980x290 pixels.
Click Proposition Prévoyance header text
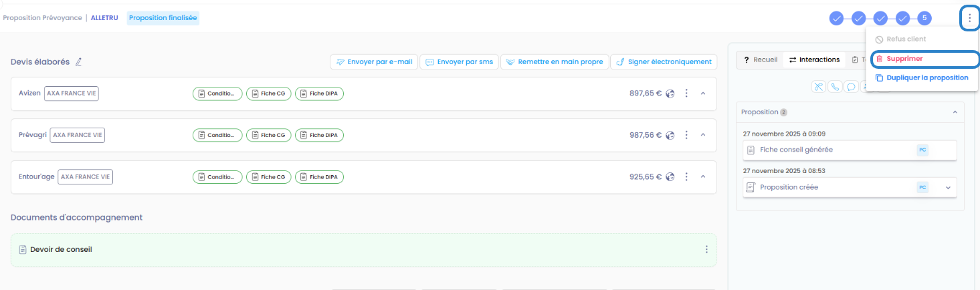pyautogui.click(x=41, y=18)
